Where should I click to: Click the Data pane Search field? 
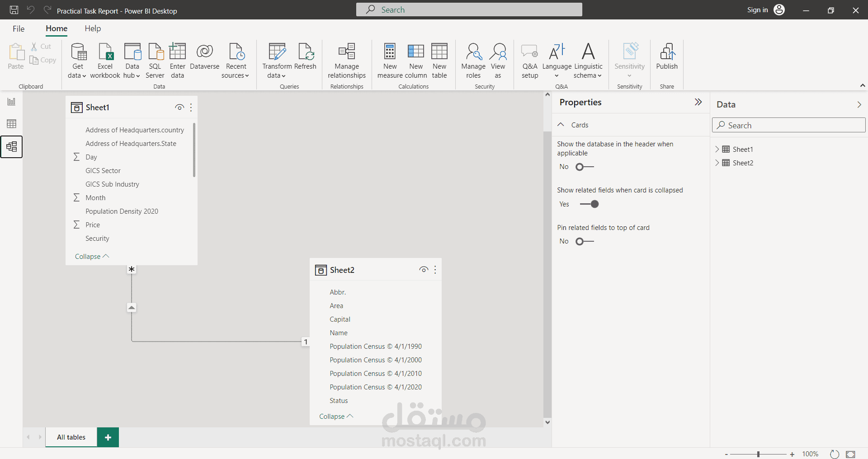click(788, 125)
